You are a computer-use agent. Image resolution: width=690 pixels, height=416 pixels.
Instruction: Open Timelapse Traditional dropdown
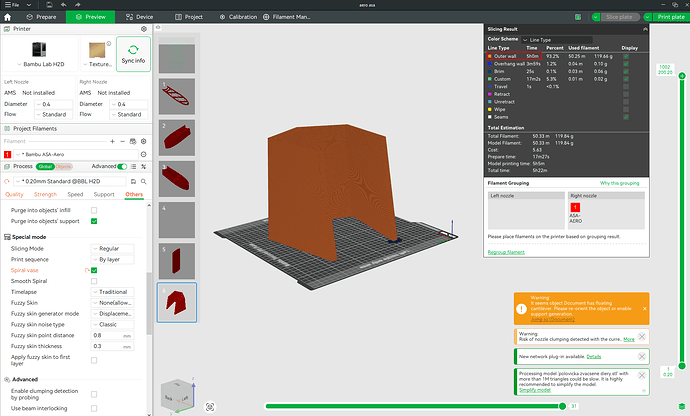[112, 292]
